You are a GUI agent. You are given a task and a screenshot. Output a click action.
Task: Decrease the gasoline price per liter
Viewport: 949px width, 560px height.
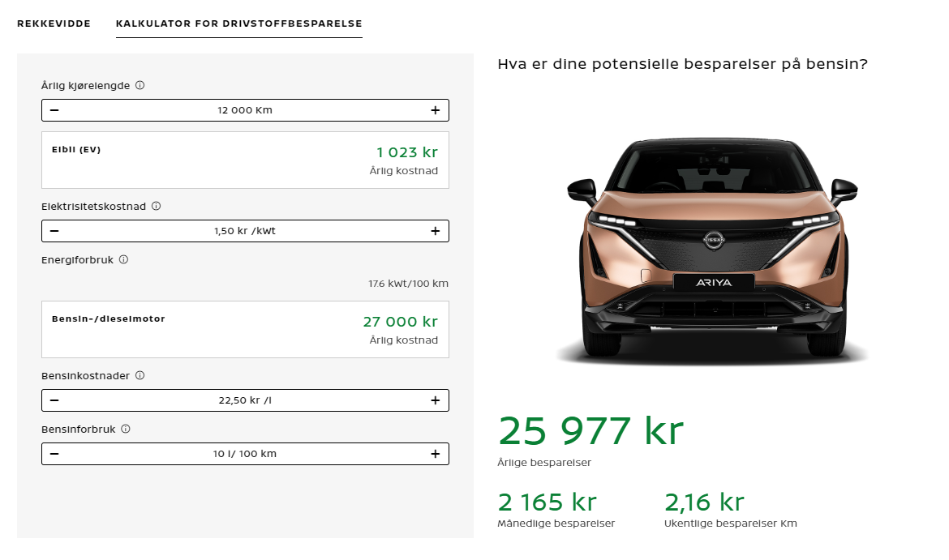[x=54, y=400]
